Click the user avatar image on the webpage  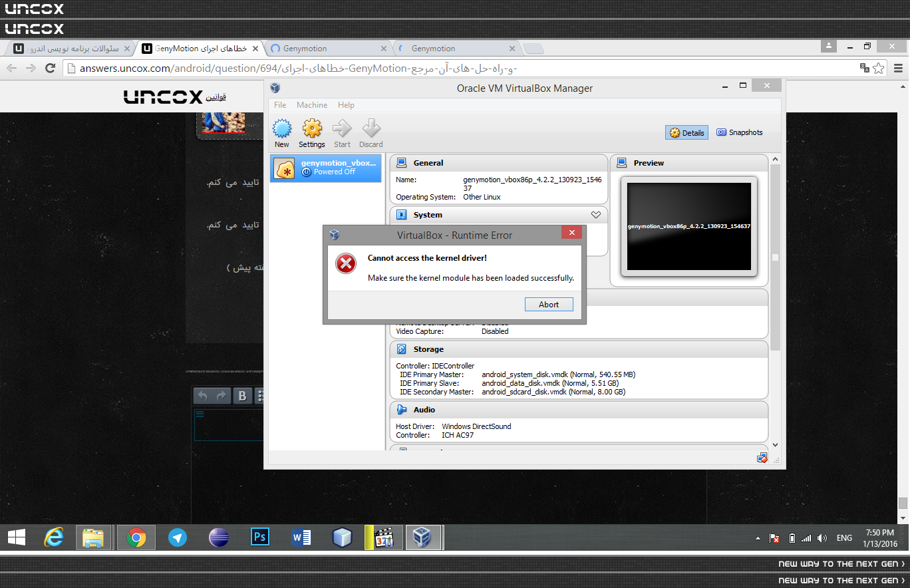(224, 123)
